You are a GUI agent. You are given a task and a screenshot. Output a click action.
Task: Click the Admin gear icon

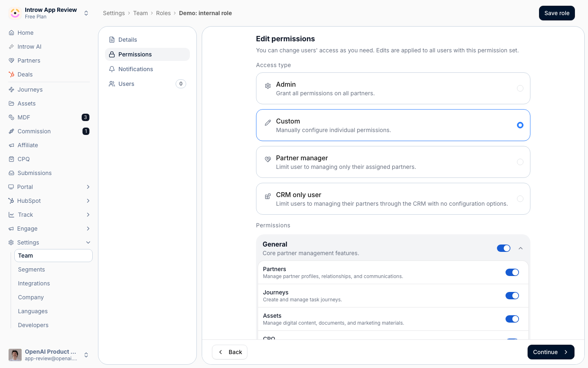[x=268, y=86]
